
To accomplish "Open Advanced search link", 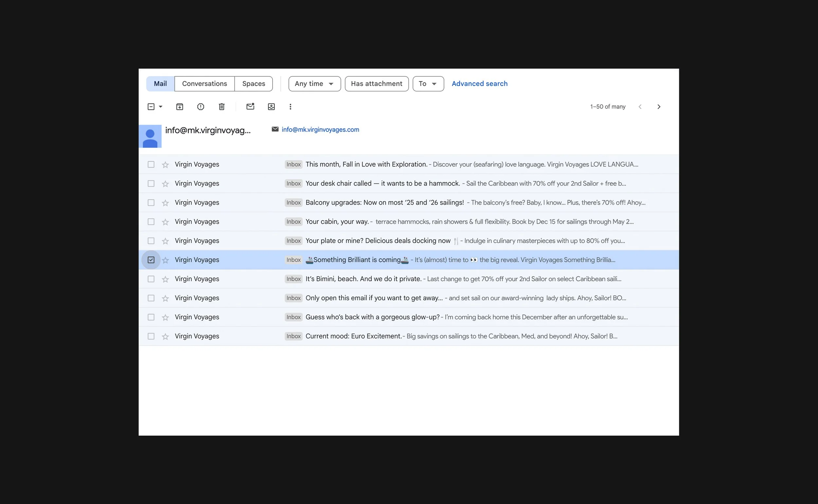I will pos(480,84).
